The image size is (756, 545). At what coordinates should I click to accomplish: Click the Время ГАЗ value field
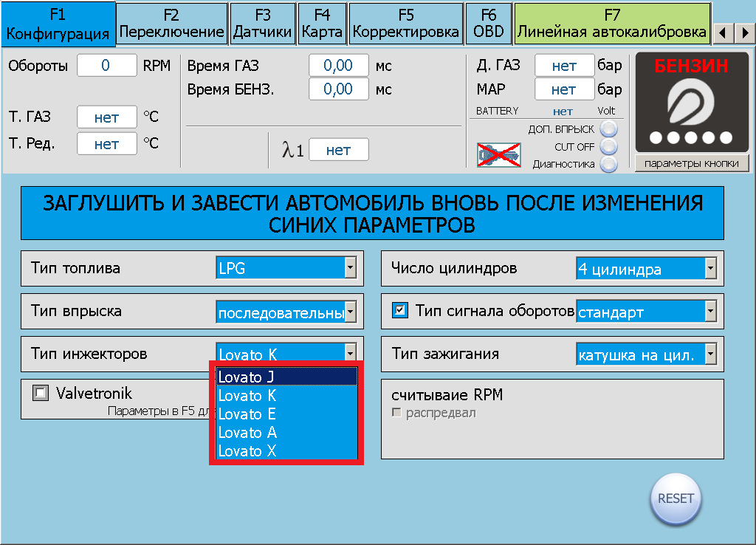(338, 65)
